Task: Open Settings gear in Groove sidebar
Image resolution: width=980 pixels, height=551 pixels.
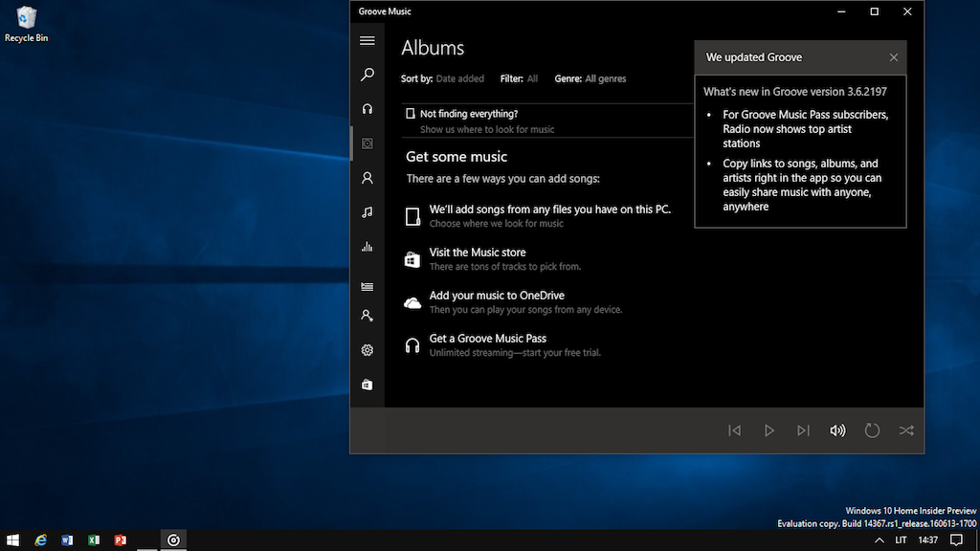Action: (x=367, y=350)
